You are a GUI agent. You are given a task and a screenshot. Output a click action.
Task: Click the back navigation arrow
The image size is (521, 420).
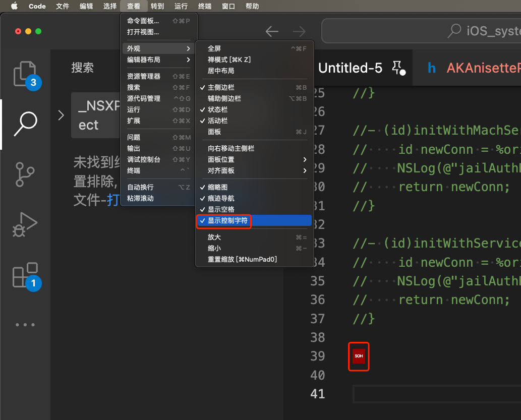(x=272, y=31)
